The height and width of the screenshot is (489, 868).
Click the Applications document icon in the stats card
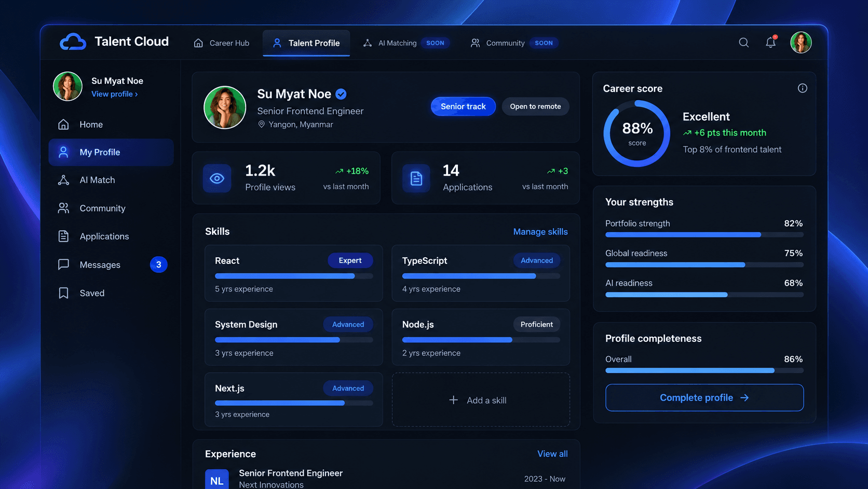click(416, 178)
